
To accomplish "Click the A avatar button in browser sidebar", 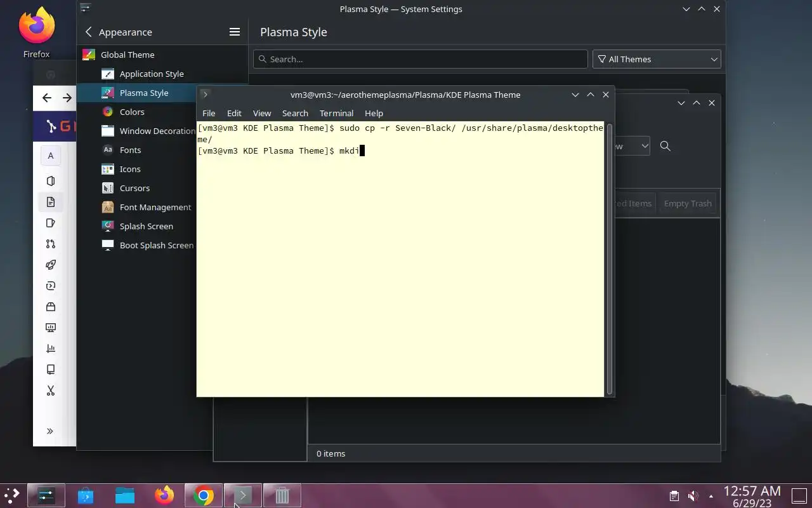I will click(x=51, y=156).
